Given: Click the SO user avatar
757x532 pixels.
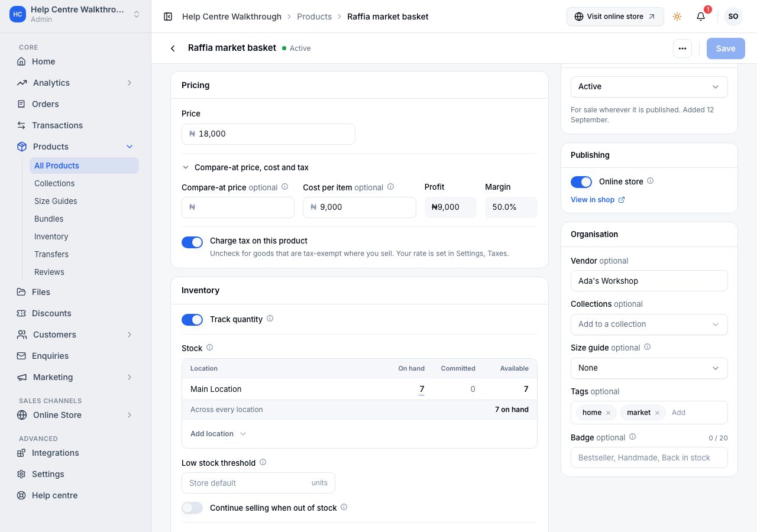Looking at the screenshot, I should pyautogui.click(x=733, y=17).
